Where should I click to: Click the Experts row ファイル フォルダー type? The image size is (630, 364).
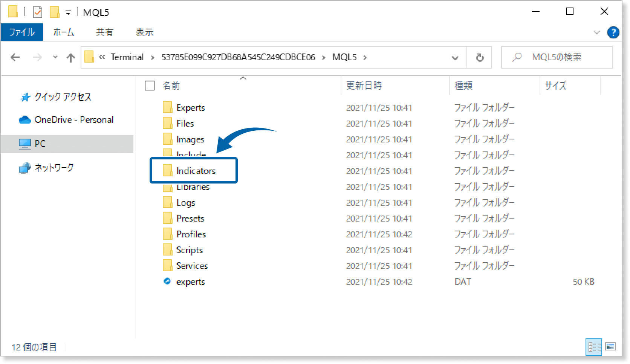484,108
